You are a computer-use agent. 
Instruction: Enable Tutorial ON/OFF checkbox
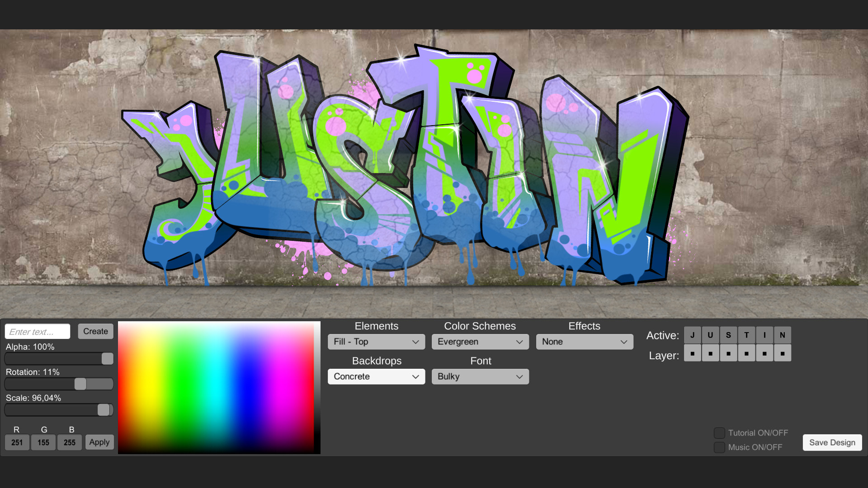pyautogui.click(x=719, y=432)
